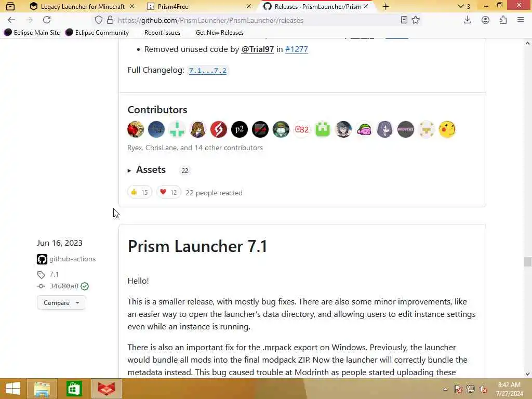The width and height of the screenshot is (532, 399).
Task: Open the Compare dropdown
Action: pos(61,303)
